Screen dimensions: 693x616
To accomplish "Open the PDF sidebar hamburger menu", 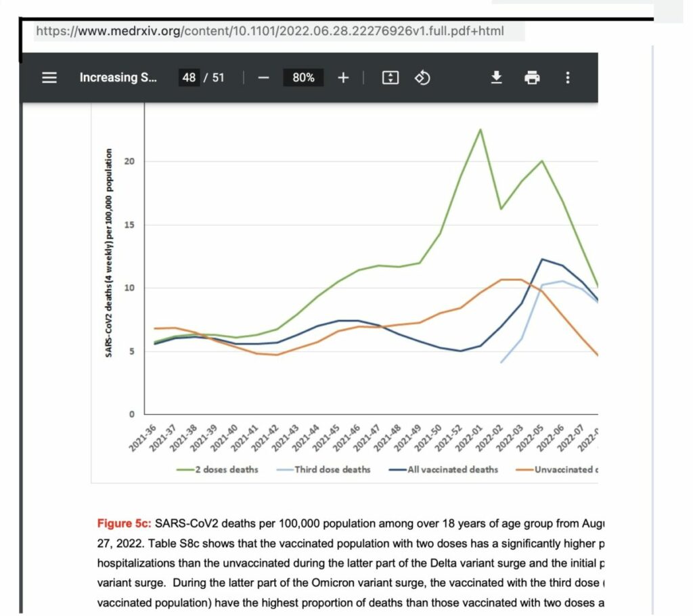I will point(49,78).
